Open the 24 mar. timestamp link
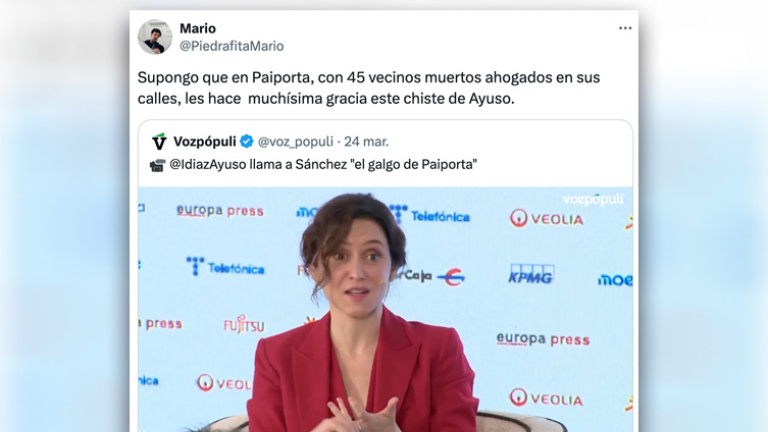 [366, 142]
